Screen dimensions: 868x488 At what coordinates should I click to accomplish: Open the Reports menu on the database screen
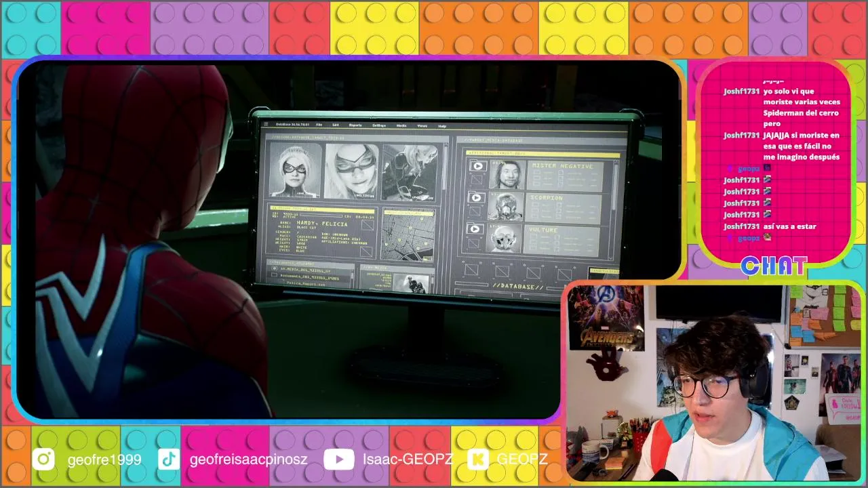pyautogui.click(x=355, y=125)
